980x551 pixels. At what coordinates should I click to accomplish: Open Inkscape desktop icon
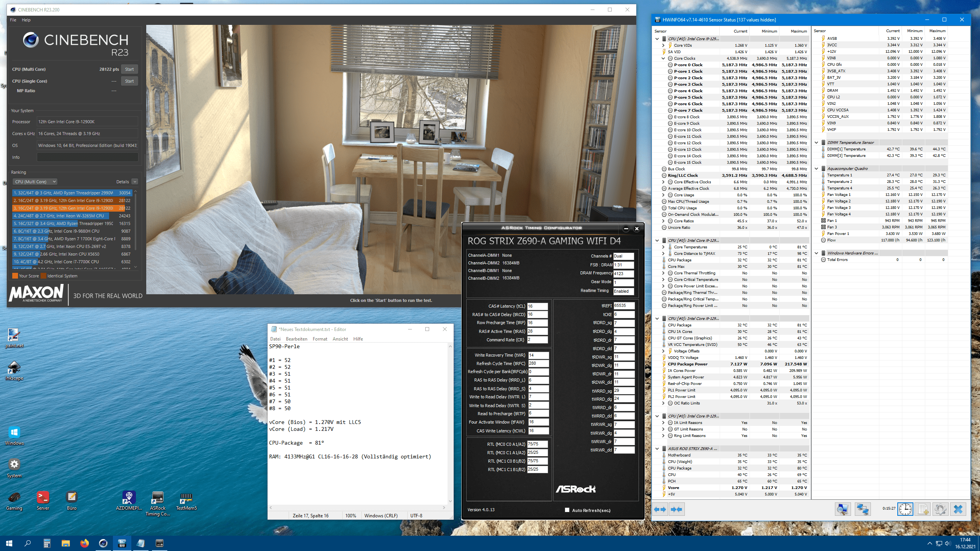pos(14,370)
